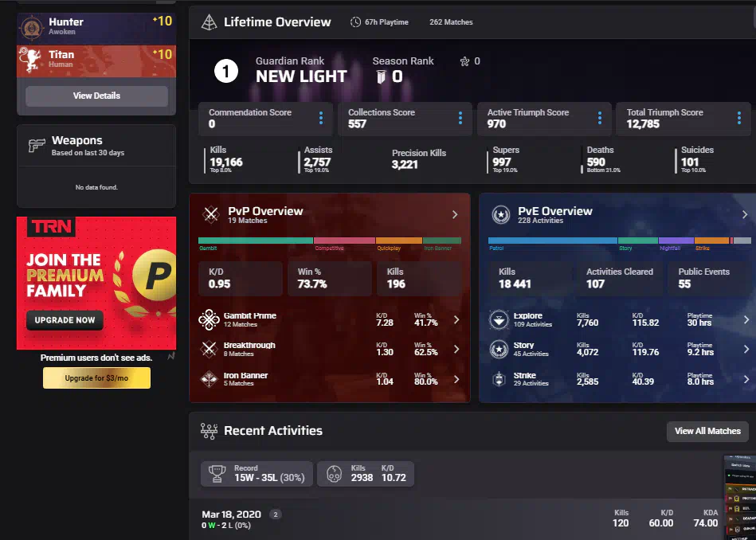Click the View All Matches button
The image size is (756, 540).
[707, 431]
